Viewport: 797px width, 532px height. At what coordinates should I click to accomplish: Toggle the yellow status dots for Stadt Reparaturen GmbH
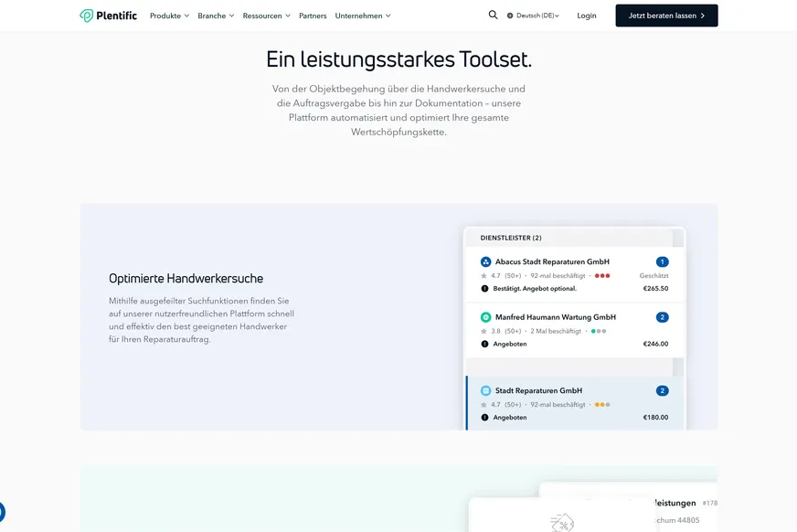click(x=600, y=404)
